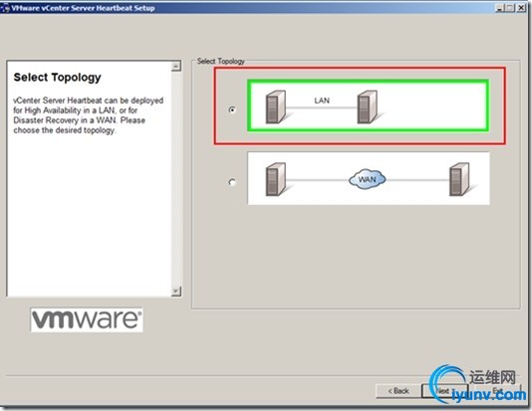Click the left server icon in LAN diagram

pyautogui.click(x=276, y=106)
